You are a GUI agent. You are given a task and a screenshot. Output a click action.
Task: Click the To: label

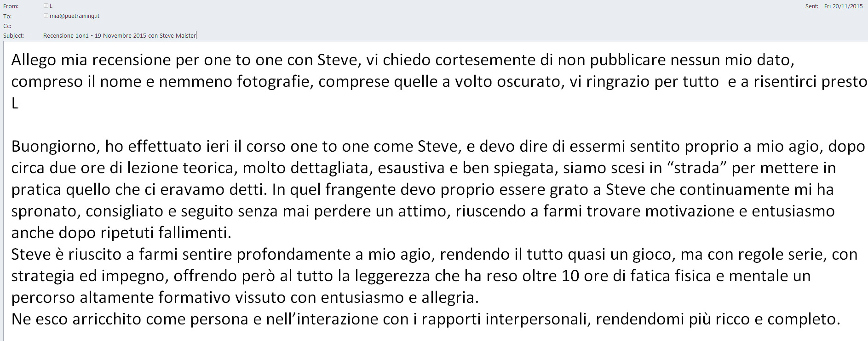coord(7,16)
